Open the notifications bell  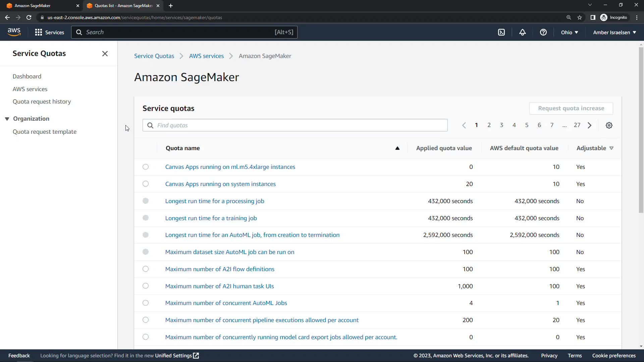[522, 32]
